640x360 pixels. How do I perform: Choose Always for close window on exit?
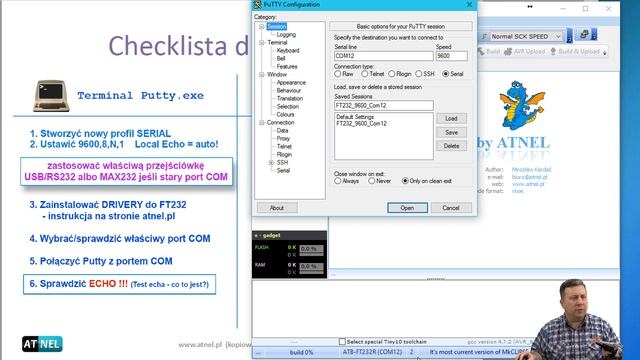click(338, 181)
